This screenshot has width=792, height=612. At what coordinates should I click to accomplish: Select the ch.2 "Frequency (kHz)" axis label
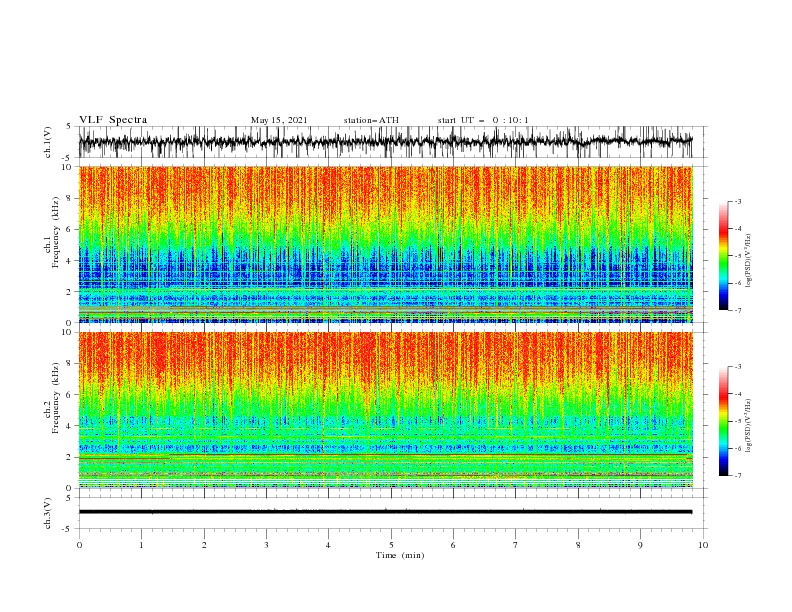coord(56,397)
